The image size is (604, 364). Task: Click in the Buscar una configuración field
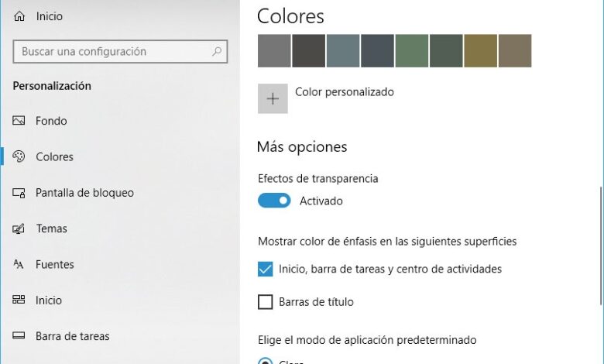pos(112,52)
